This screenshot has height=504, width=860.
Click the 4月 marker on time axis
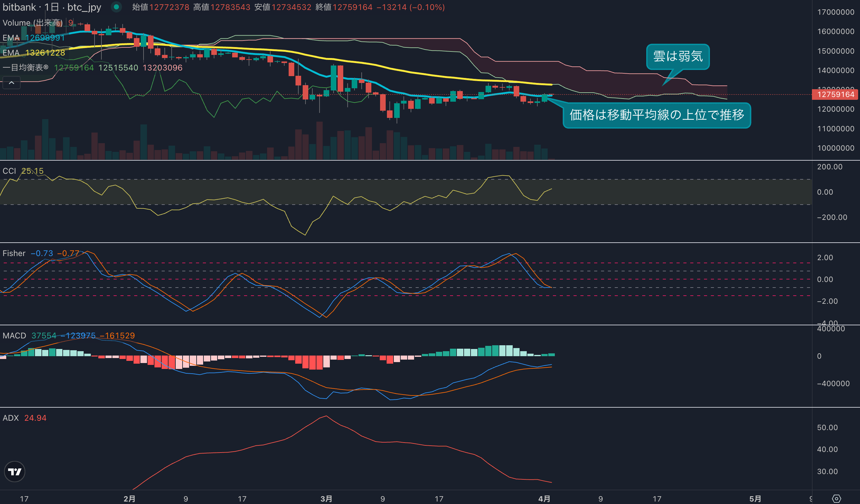[544, 499]
